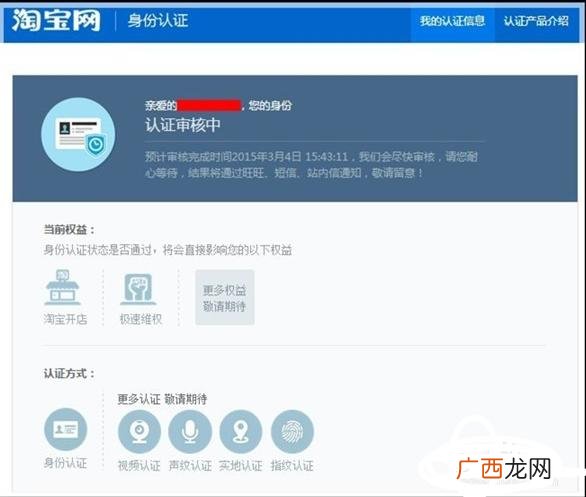586x497 pixels.
Task: Click the 更多认证 敬请期待 text
Action: click(162, 399)
